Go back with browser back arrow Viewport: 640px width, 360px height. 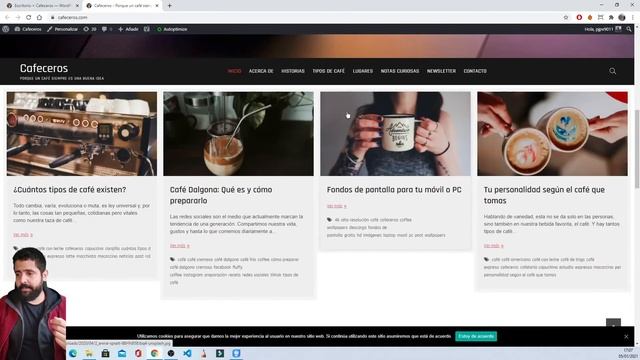(x=7, y=17)
